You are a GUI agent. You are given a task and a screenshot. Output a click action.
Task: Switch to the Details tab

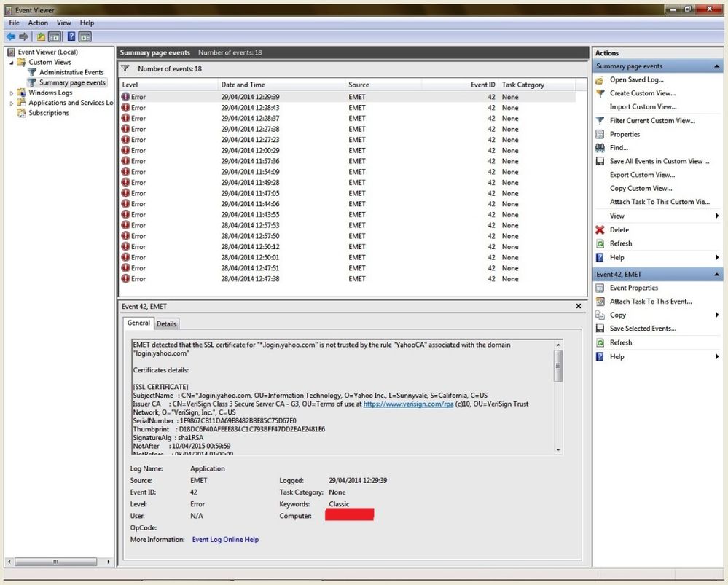166,323
